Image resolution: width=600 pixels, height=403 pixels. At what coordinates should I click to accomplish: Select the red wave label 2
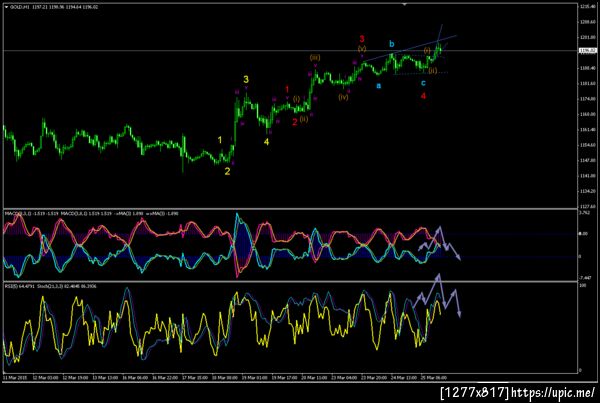[x=295, y=122]
